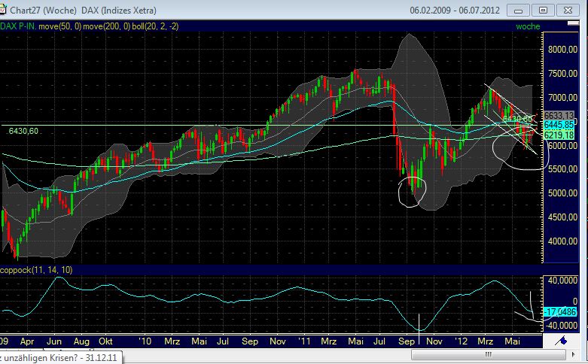Select the 'DAX P-IN.' series label

pos(18,26)
